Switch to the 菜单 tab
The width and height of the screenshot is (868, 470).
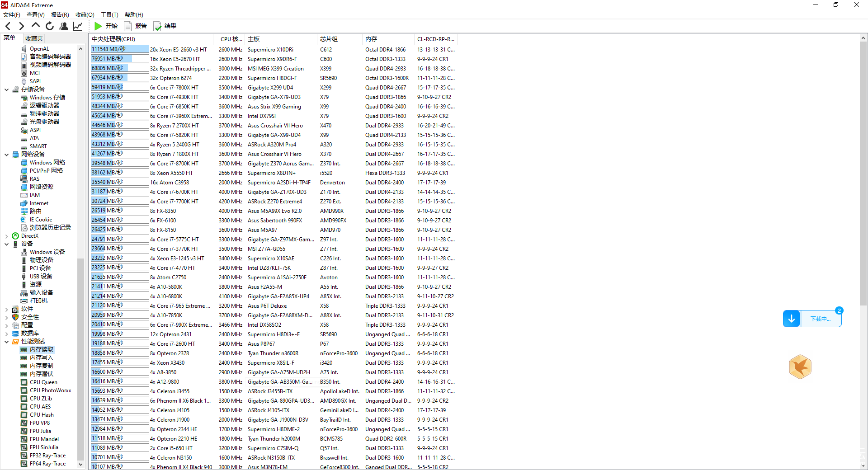coord(9,38)
